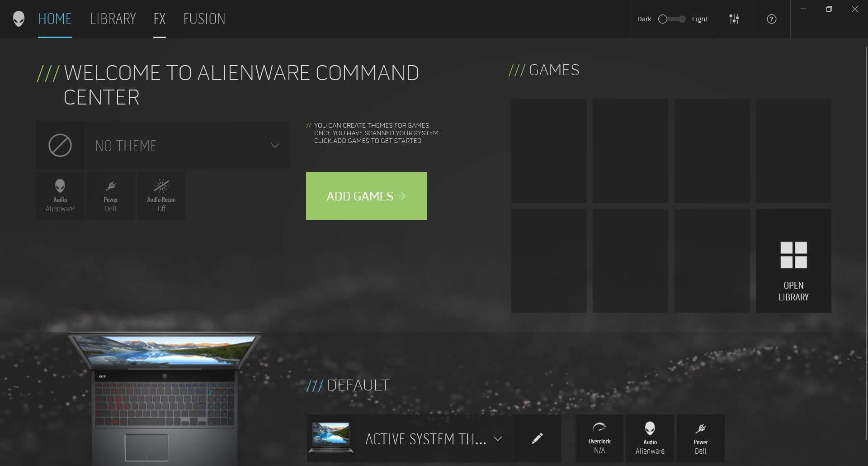Viewport: 868px width, 466px height.
Task: Click the Dark mode label
Action: point(644,19)
